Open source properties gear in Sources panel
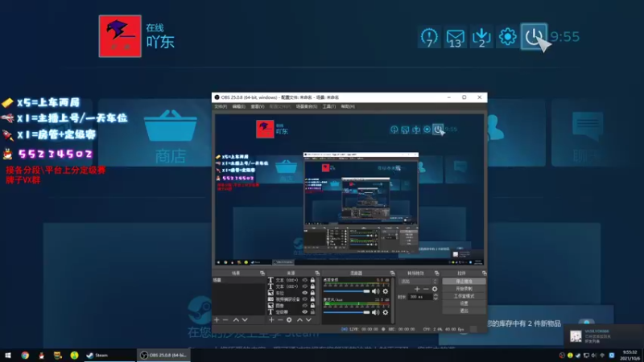This screenshot has height=362, width=644. (289, 319)
